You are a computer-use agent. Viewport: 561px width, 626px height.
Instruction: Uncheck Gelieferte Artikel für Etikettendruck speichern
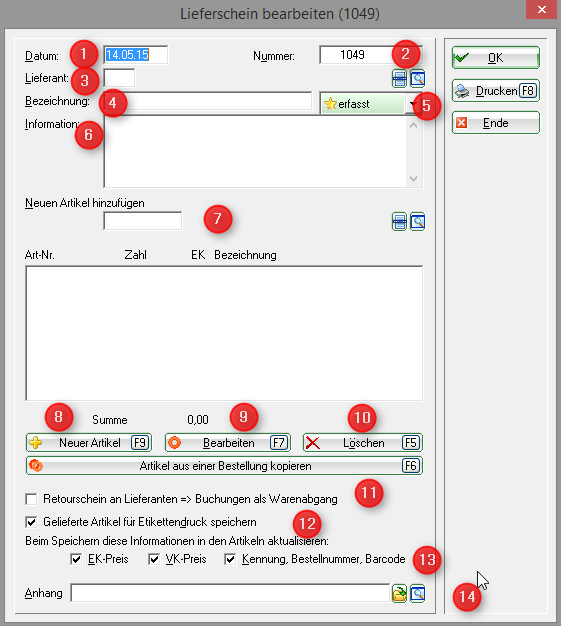[31, 522]
